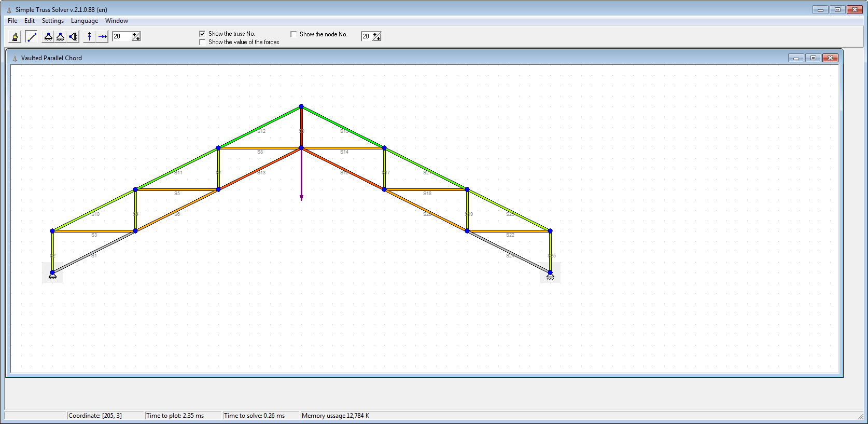Click the Memory usage 12,784 K status

(335, 416)
